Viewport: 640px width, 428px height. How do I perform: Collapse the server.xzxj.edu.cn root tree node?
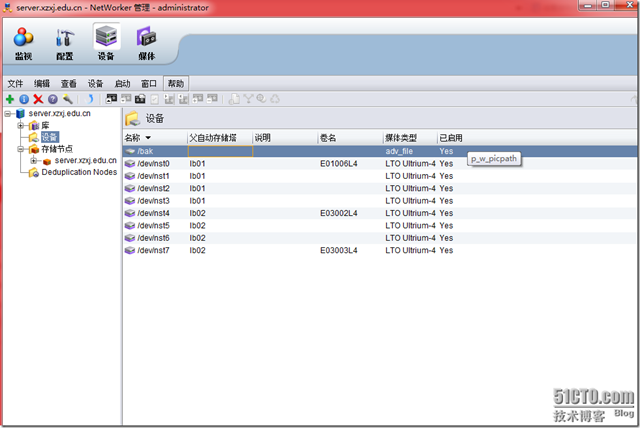(7, 114)
